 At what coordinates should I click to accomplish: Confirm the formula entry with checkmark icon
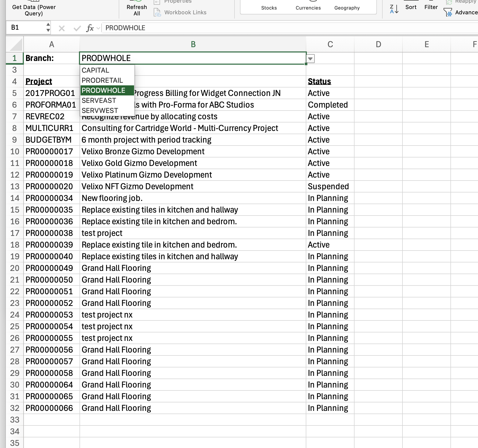77,28
